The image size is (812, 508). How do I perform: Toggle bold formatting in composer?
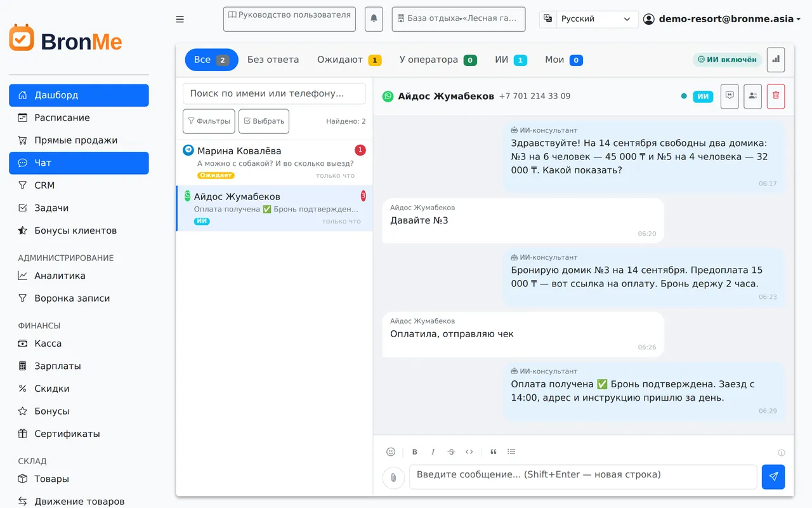tap(415, 452)
